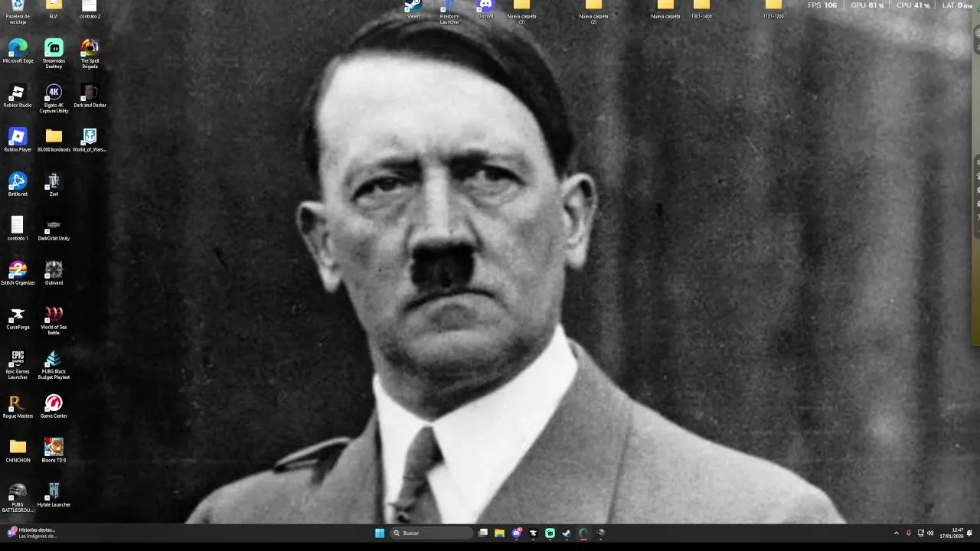The height and width of the screenshot is (551, 980).
Task: Open the 12:47 clock and calendar
Action: 953,533
